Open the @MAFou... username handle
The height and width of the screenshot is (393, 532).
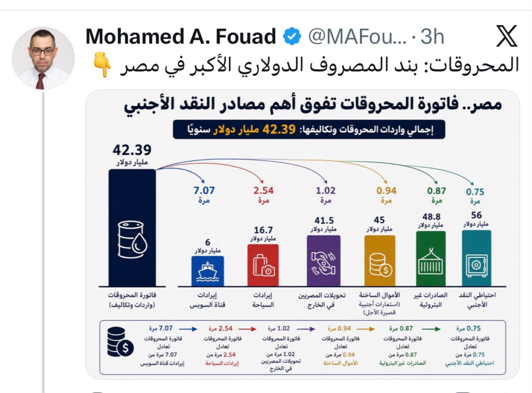coord(357,37)
